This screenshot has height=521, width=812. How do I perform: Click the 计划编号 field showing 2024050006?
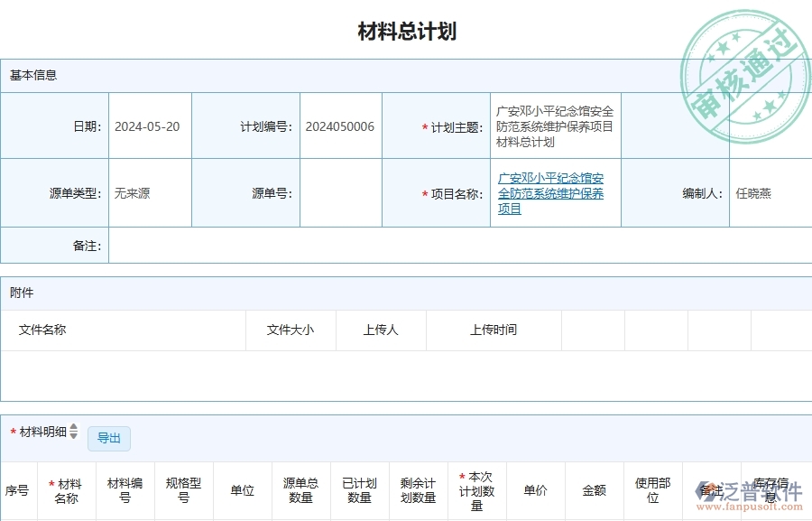coord(340,126)
